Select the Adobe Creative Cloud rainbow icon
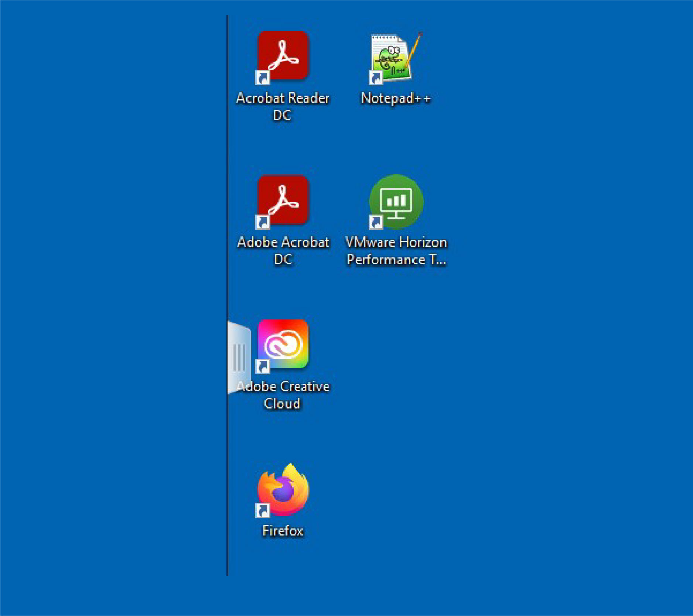Screen dimensions: 693x616 click(x=283, y=344)
